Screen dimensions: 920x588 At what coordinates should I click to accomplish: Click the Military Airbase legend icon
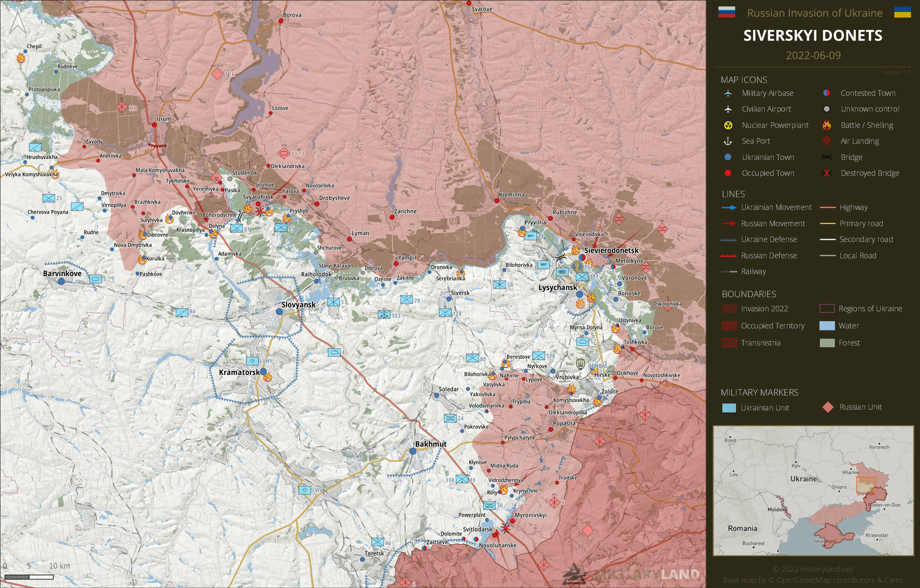(728, 93)
